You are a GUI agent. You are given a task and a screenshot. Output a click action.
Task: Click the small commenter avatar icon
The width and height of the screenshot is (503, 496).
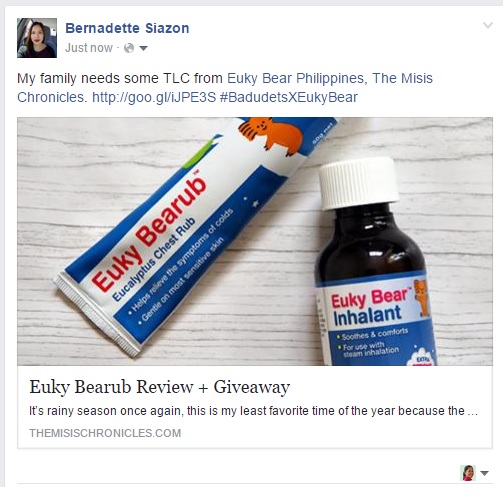pyautogui.click(x=468, y=473)
